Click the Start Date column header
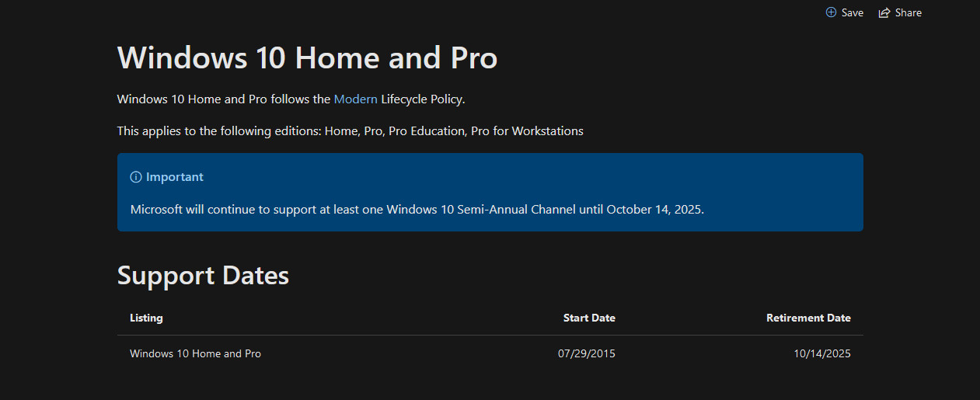This screenshot has height=400, width=980. (x=589, y=318)
